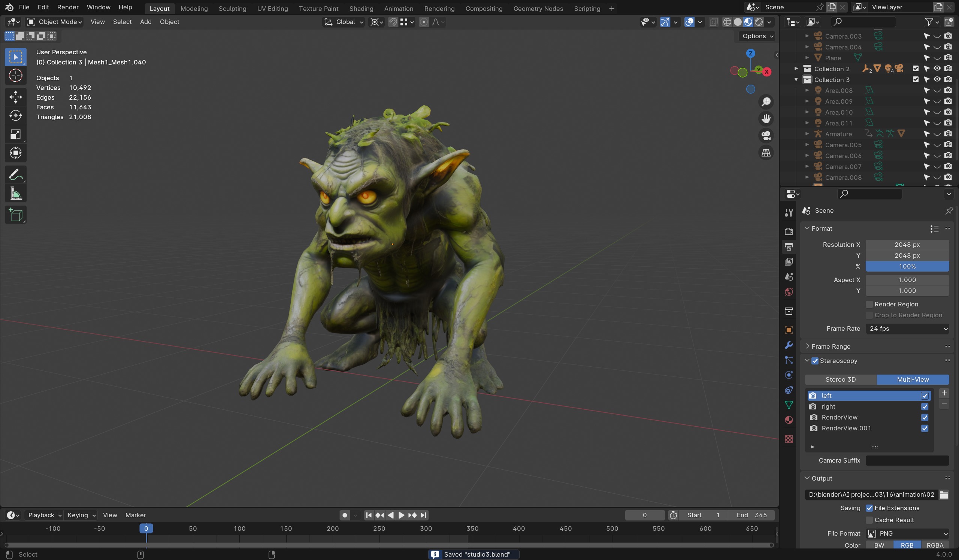Image resolution: width=959 pixels, height=560 pixels.
Task: Open File Format PNG dropdown
Action: pos(907,534)
